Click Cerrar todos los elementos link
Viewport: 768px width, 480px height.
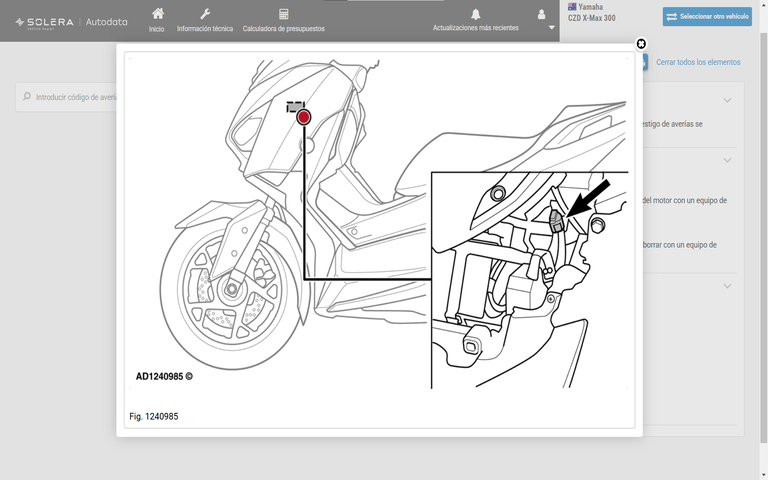(698, 62)
